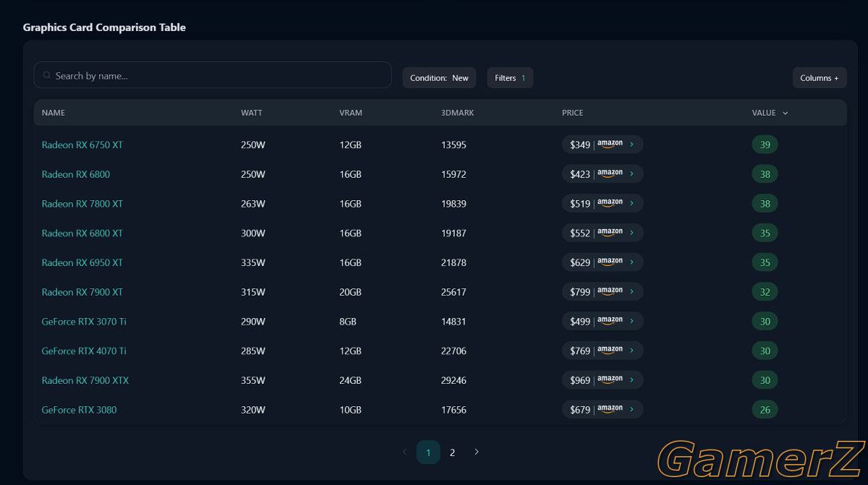Click the 10GB VRAM cell
Screen dimensions: 868x485
pos(350,410)
